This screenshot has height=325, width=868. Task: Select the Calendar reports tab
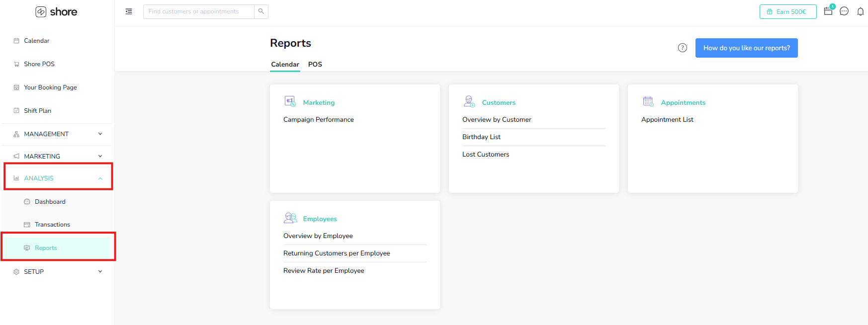tap(285, 64)
